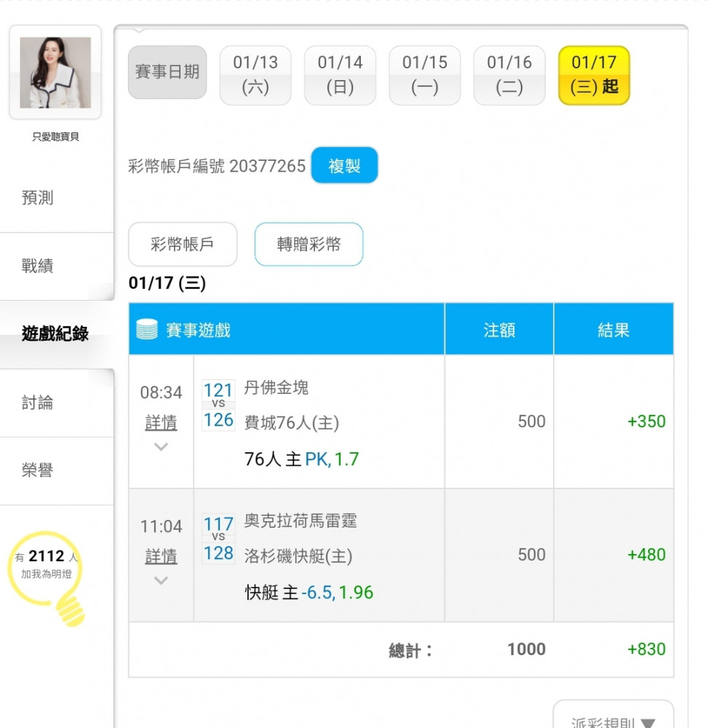The image size is (708, 728).
Task: Open the 彩幣帳戶 button
Action: tap(183, 244)
